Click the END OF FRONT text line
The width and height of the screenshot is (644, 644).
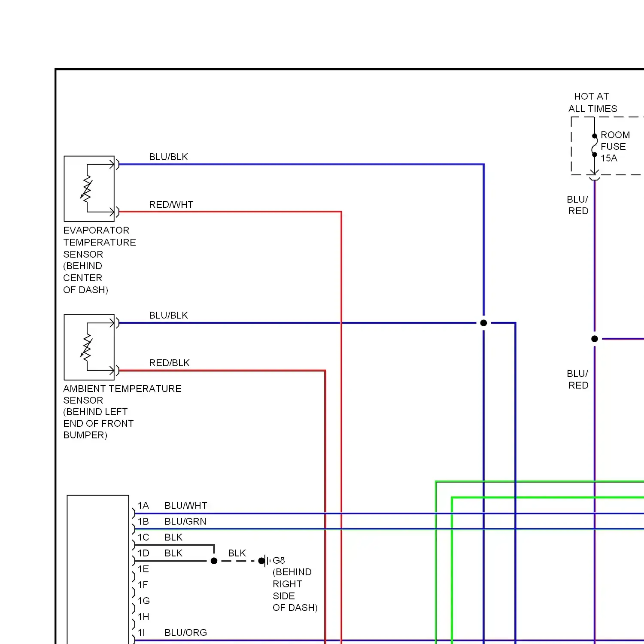[x=98, y=423]
